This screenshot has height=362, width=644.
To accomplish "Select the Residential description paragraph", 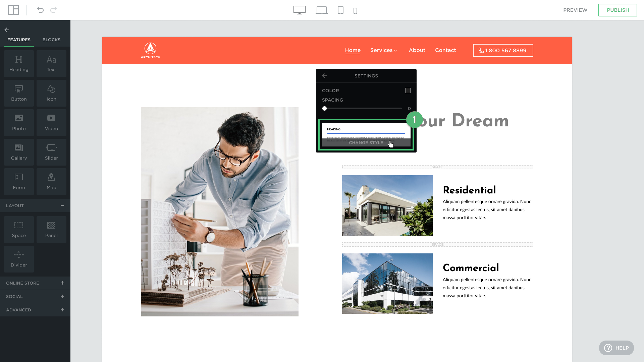I will [x=487, y=209].
